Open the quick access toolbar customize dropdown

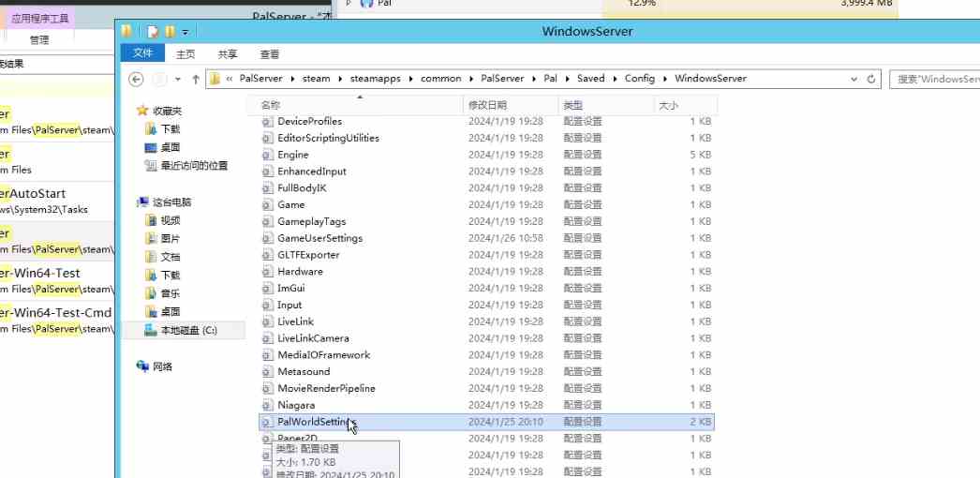tap(186, 31)
